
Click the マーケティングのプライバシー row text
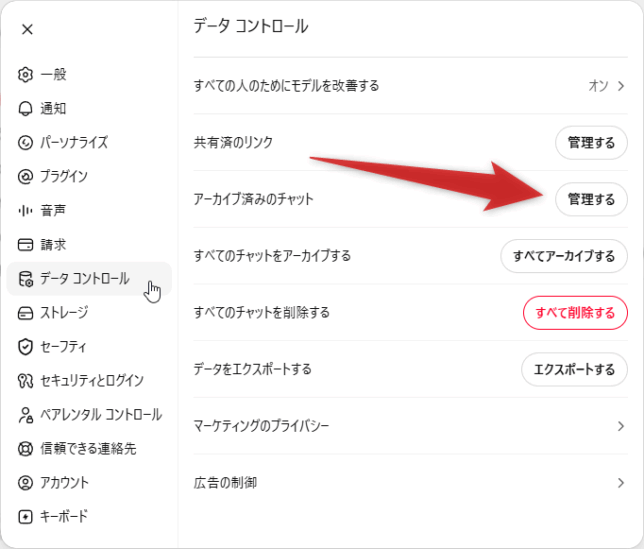[x=261, y=426]
